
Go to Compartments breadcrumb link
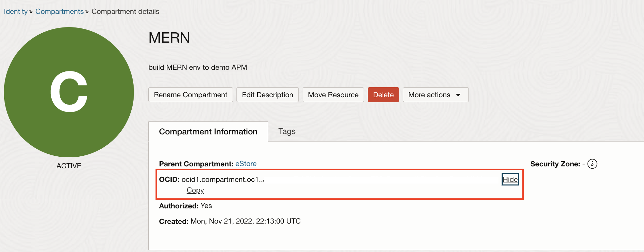click(59, 12)
